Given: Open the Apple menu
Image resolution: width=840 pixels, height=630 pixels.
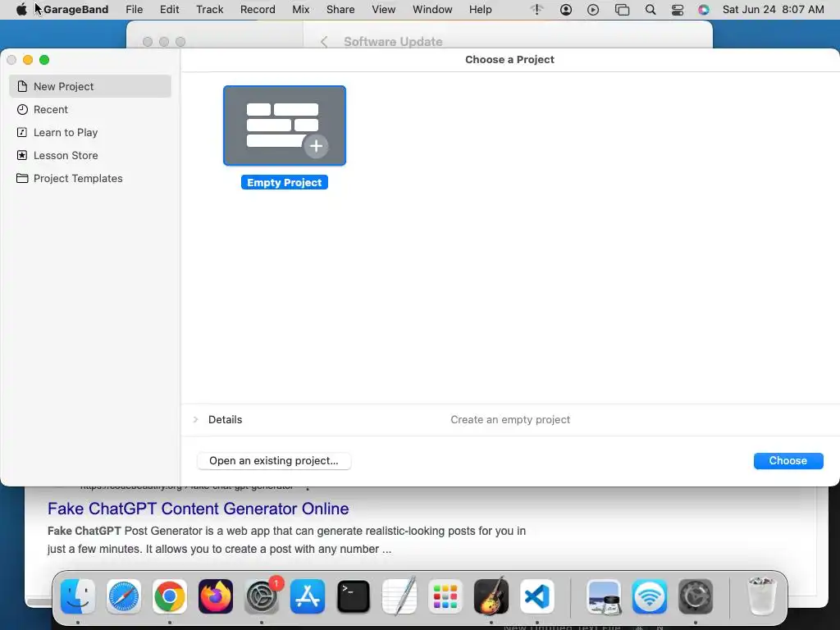Looking at the screenshot, I should click(21, 10).
